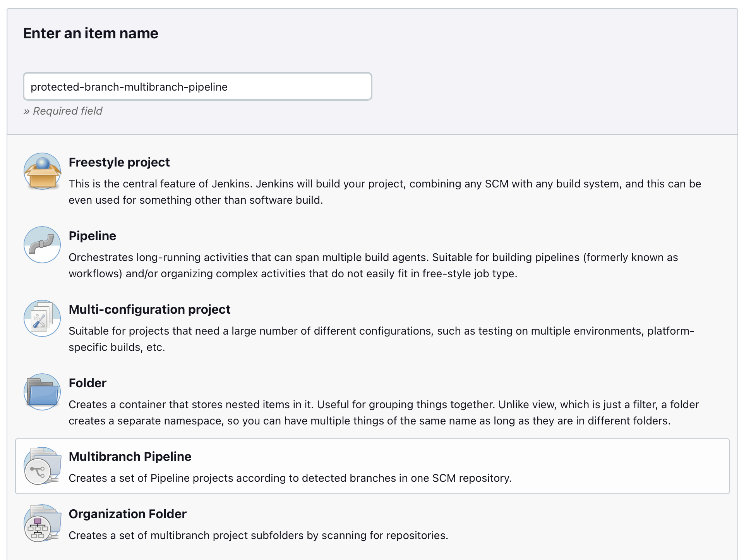Click the Folder item blue folder icon
The height and width of the screenshot is (560, 751).
pos(42,392)
